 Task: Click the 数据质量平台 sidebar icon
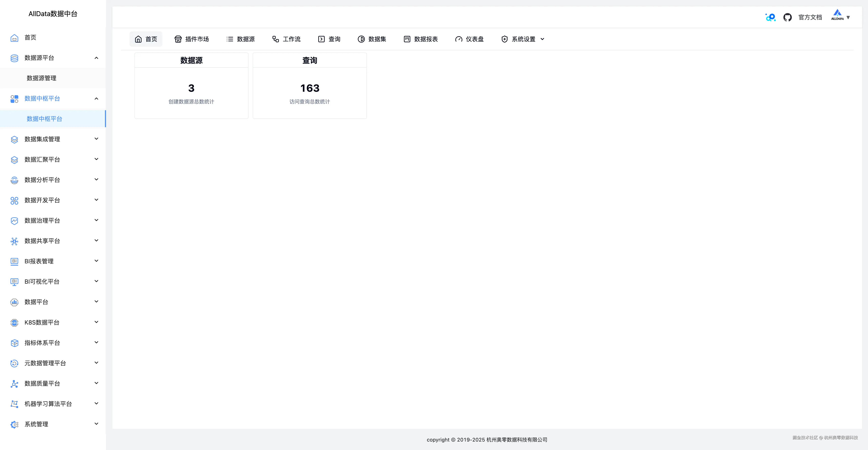(x=14, y=384)
